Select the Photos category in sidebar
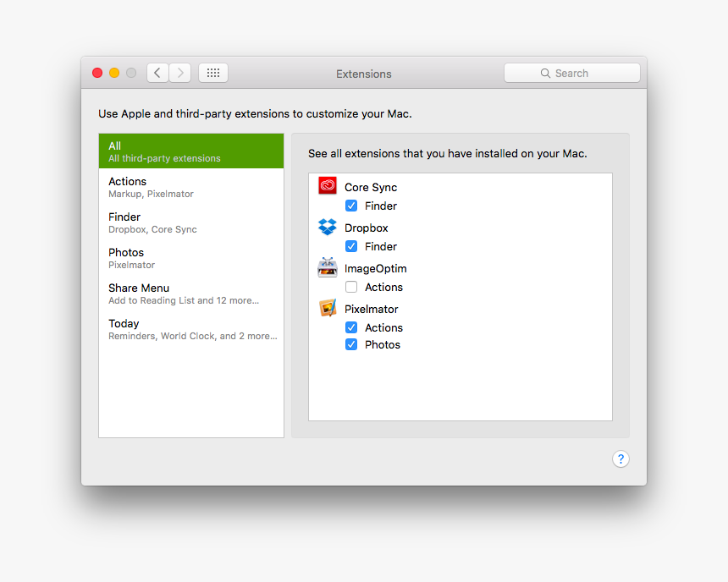728x582 pixels. pos(191,258)
